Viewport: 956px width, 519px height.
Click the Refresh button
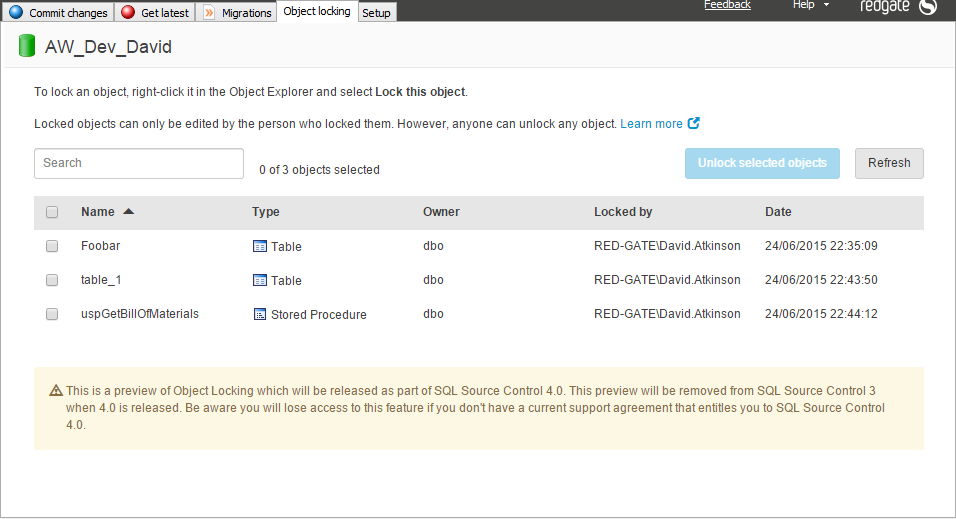889,163
